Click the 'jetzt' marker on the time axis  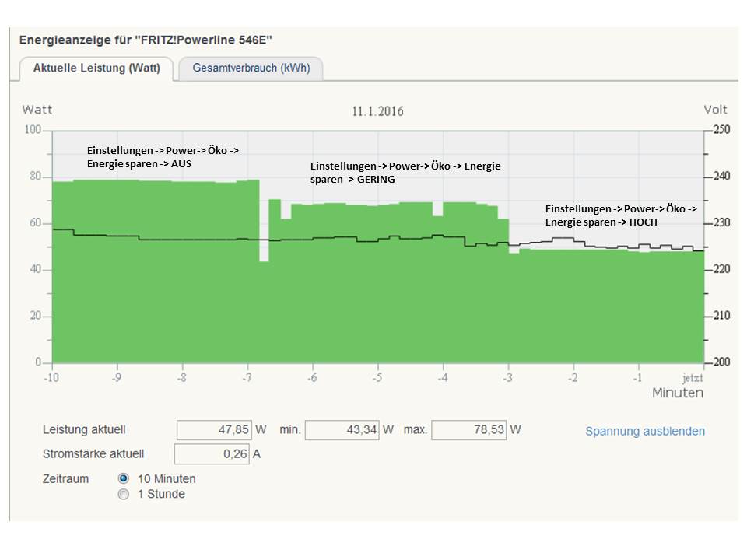coord(692,378)
